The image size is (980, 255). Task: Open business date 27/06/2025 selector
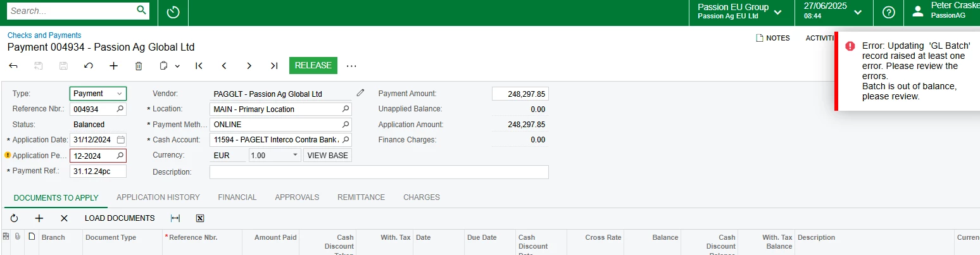click(833, 11)
